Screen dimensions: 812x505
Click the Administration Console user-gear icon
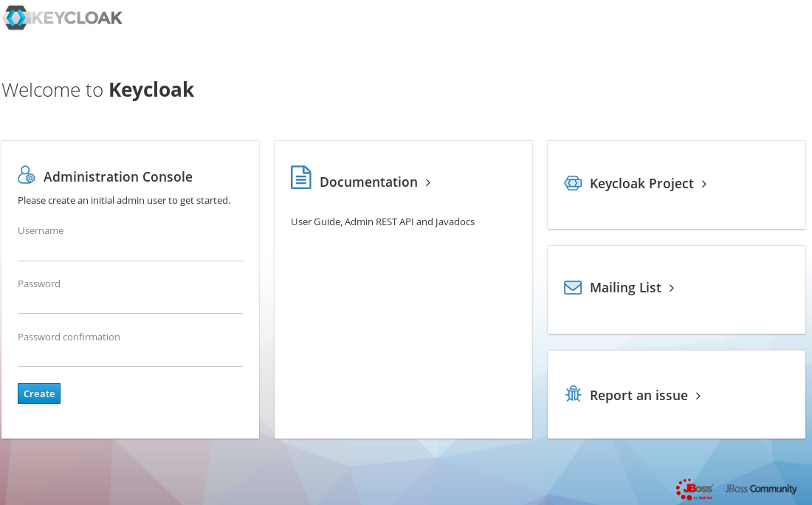click(x=27, y=175)
